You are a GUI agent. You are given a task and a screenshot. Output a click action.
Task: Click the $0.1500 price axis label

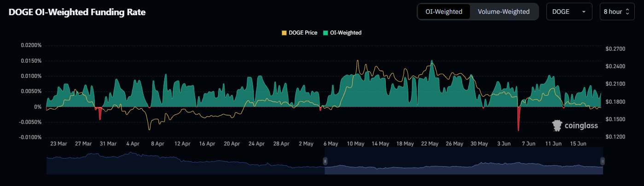coord(616,119)
